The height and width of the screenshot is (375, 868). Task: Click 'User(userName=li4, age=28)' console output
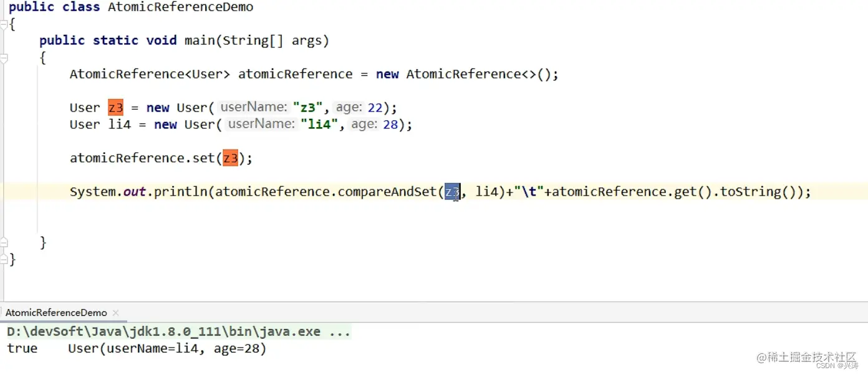[x=167, y=349]
